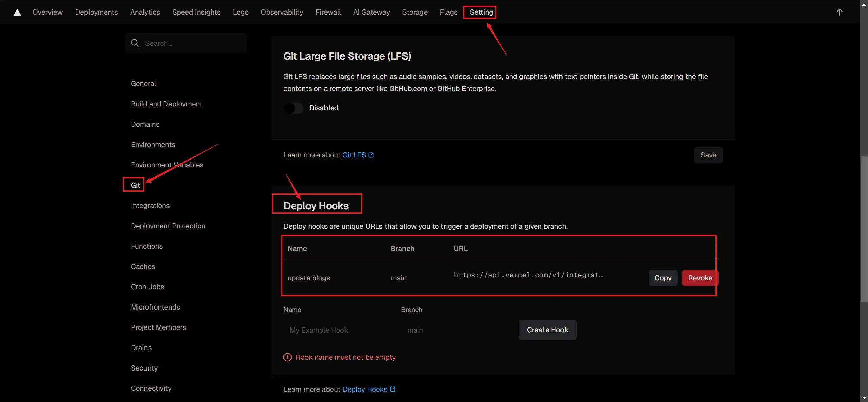Click the red error warning icon
Image resolution: width=868 pixels, height=402 pixels.
click(287, 357)
